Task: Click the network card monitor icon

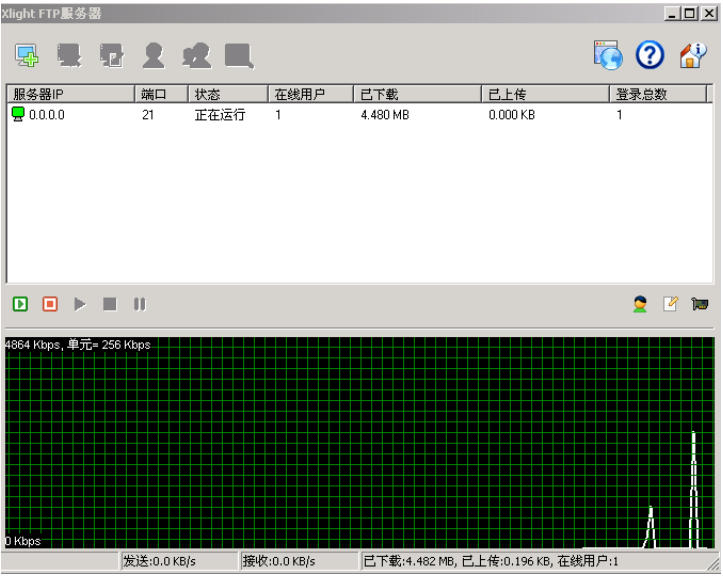Action: 700,304
